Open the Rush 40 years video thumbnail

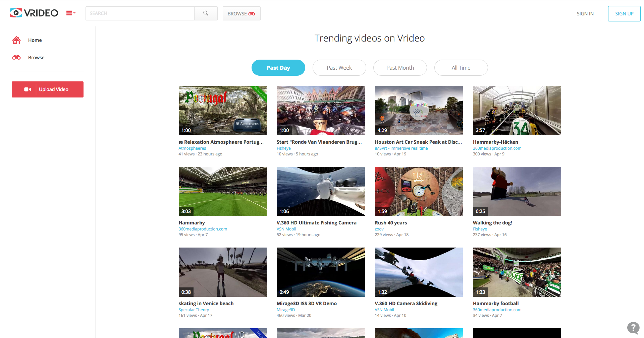coord(419,191)
